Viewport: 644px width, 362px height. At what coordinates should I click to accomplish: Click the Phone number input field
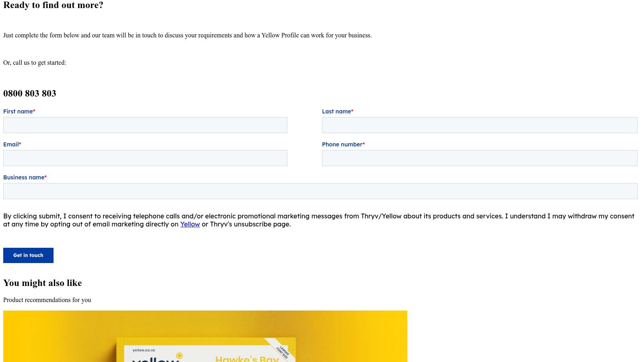[479, 158]
